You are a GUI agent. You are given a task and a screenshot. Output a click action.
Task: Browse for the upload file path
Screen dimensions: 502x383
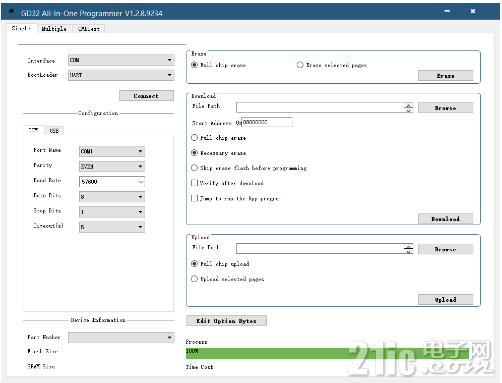446,249
